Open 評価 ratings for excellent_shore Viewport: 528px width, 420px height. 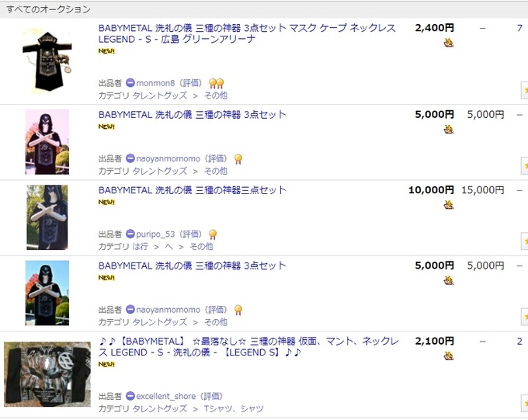(x=211, y=396)
